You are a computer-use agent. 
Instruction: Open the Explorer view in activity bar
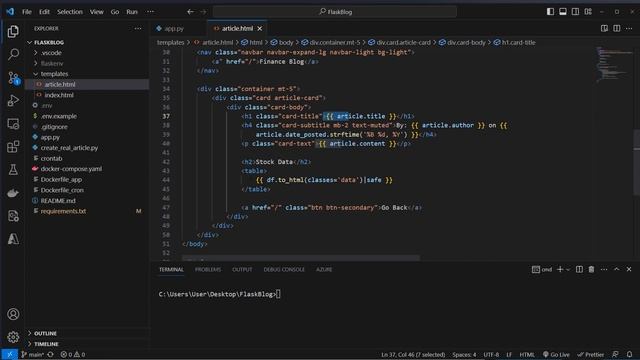[13, 31]
